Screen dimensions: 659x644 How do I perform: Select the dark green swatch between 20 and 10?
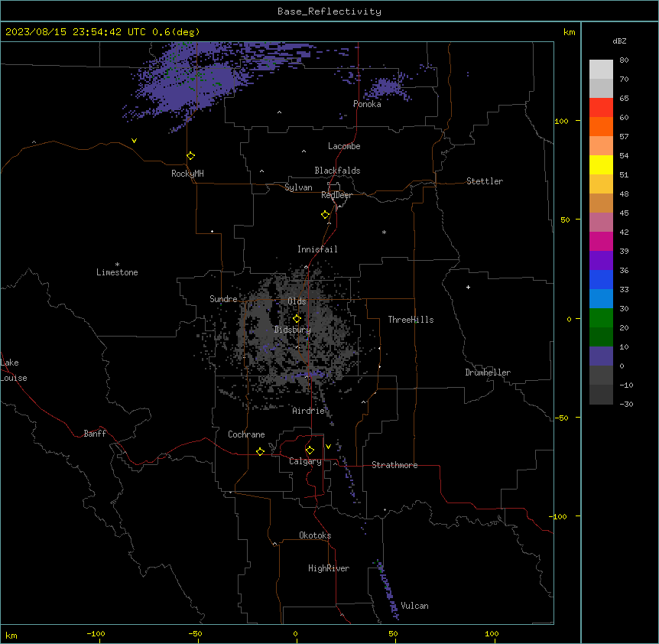601,337
